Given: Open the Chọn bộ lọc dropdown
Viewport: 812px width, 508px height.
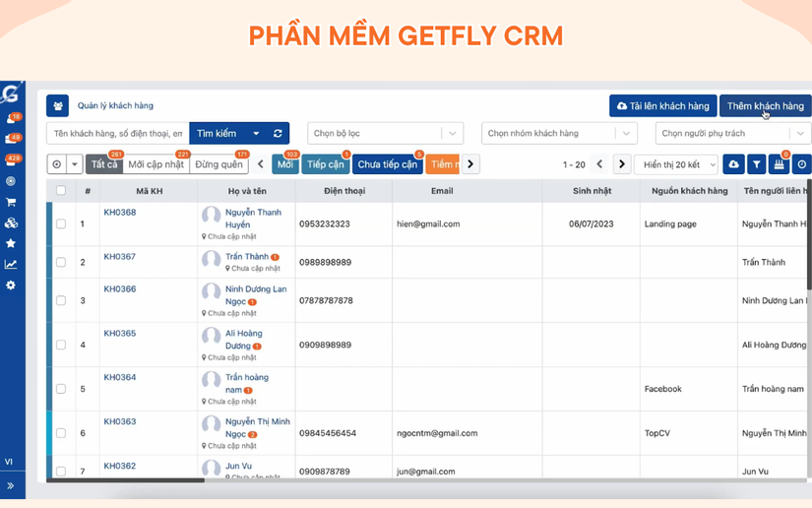Looking at the screenshot, I should [x=385, y=134].
